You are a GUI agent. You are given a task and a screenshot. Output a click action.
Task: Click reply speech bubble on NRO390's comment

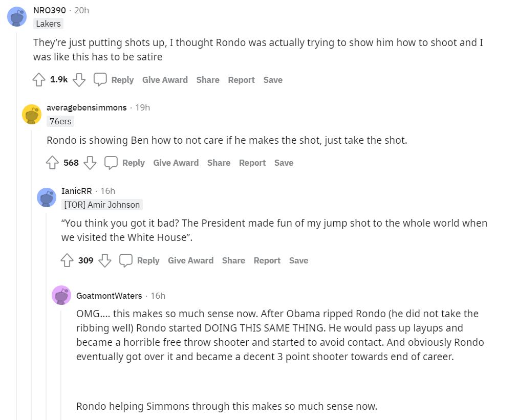click(x=100, y=80)
